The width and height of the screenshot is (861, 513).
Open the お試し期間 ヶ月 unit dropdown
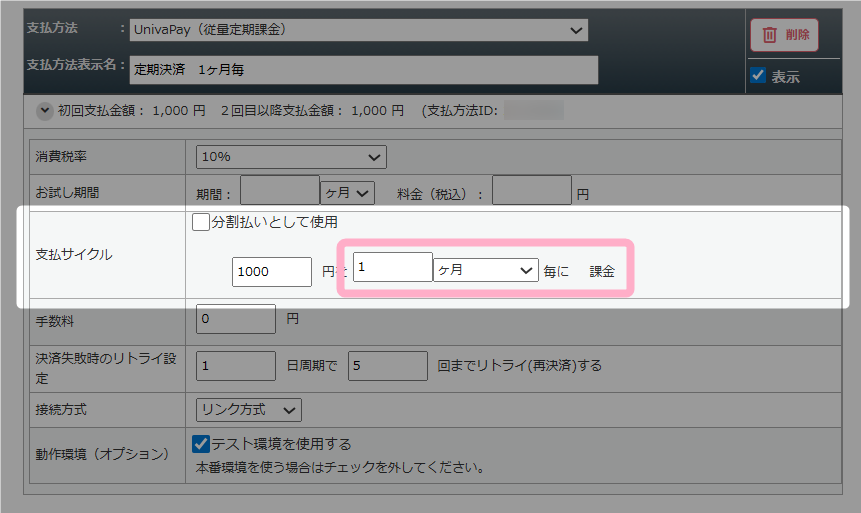point(347,193)
